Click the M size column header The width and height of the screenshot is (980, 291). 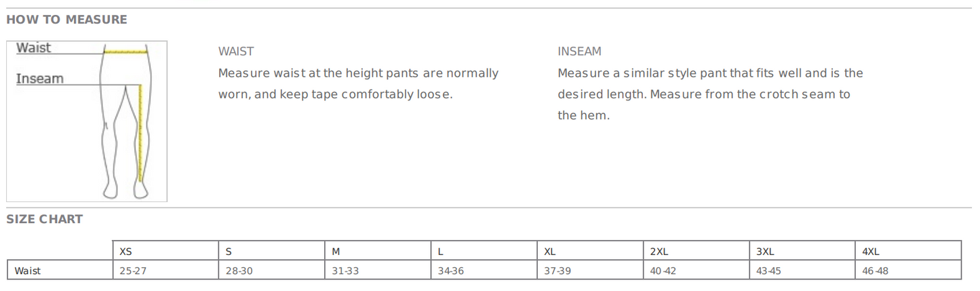[336, 252]
